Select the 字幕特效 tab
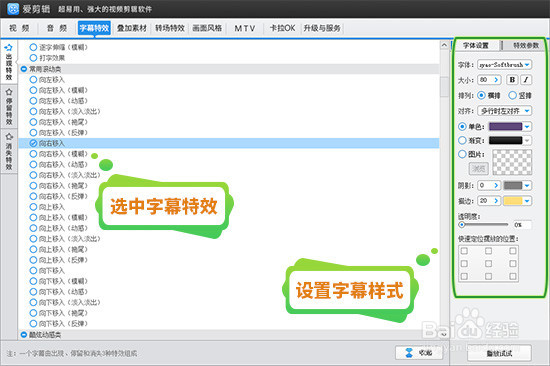Viewport: 550px width, 366px height. (x=94, y=28)
